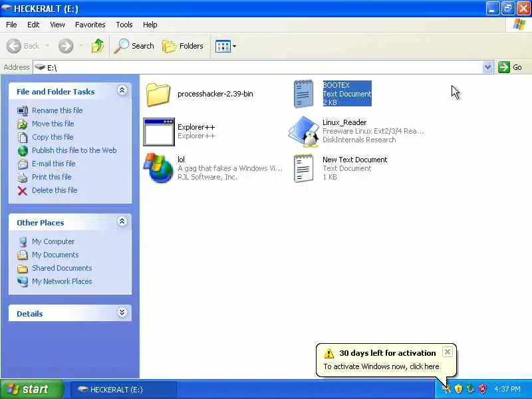532x399 pixels.
Task: Open the Views dropdown arrow
Action: coord(235,46)
